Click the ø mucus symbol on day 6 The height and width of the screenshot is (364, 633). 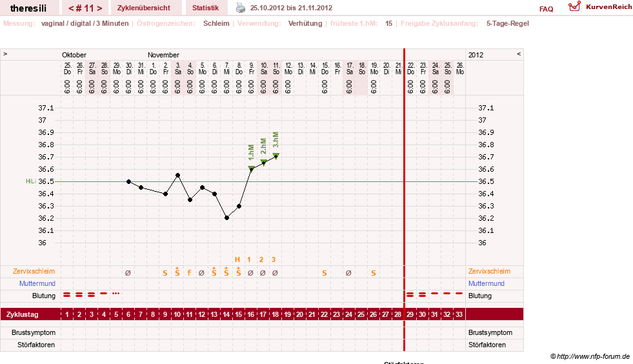128,273
